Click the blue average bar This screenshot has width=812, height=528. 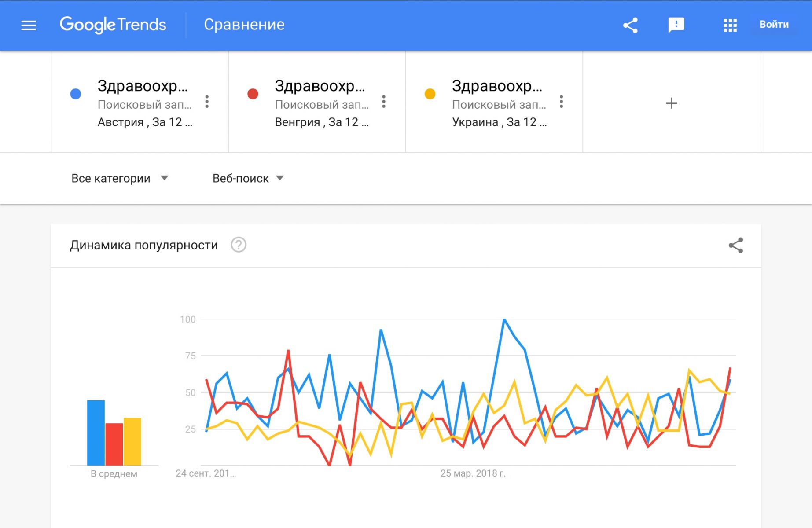point(96,433)
